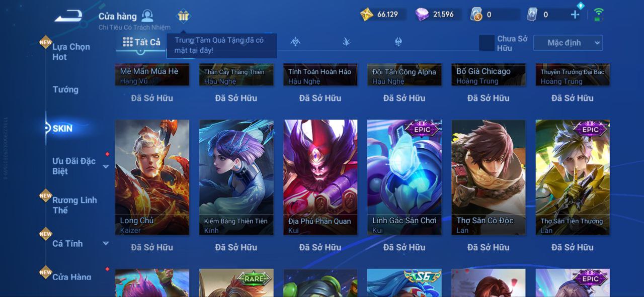Screen dimensions: 644x297
Task: Select the Lính Gác Sân Chơi skin thumbnail
Action: [x=405, y=177]
